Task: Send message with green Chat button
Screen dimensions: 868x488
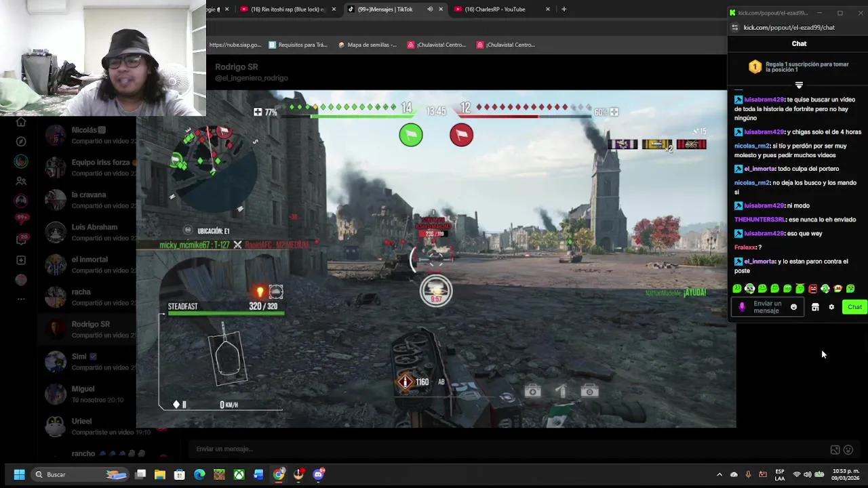Action: pyautogui.click(x=854, y=307)
